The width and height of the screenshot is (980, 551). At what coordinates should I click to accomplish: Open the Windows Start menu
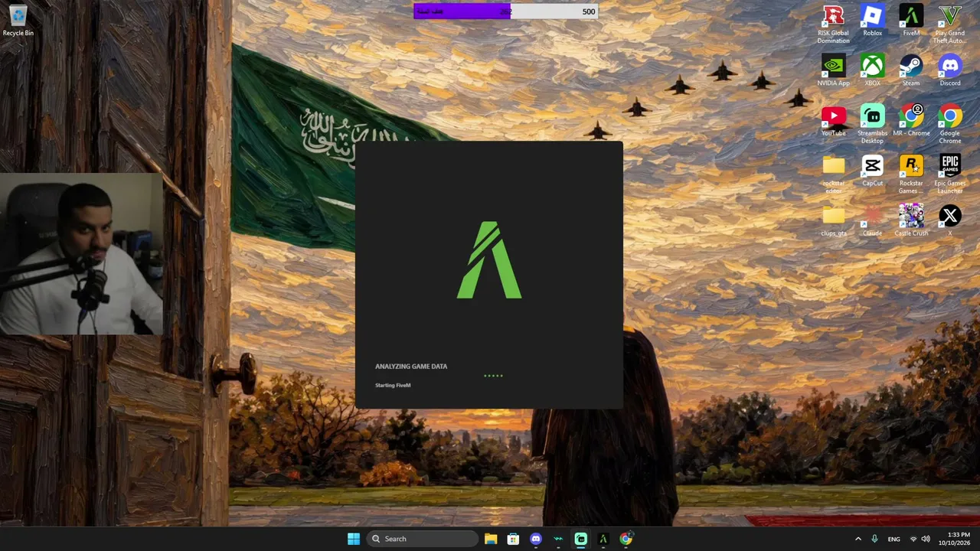pos(354,539)
